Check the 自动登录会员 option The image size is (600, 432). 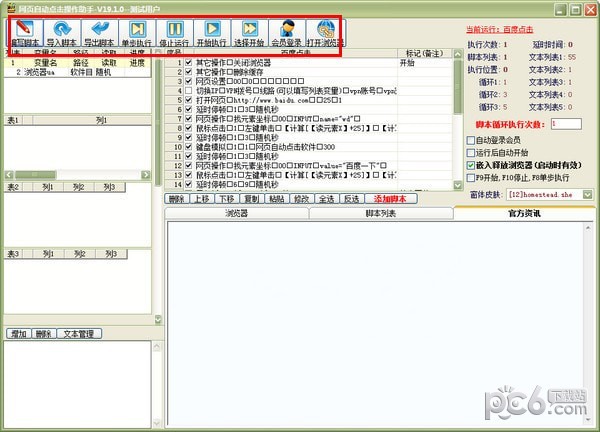[x=471, y=140]
